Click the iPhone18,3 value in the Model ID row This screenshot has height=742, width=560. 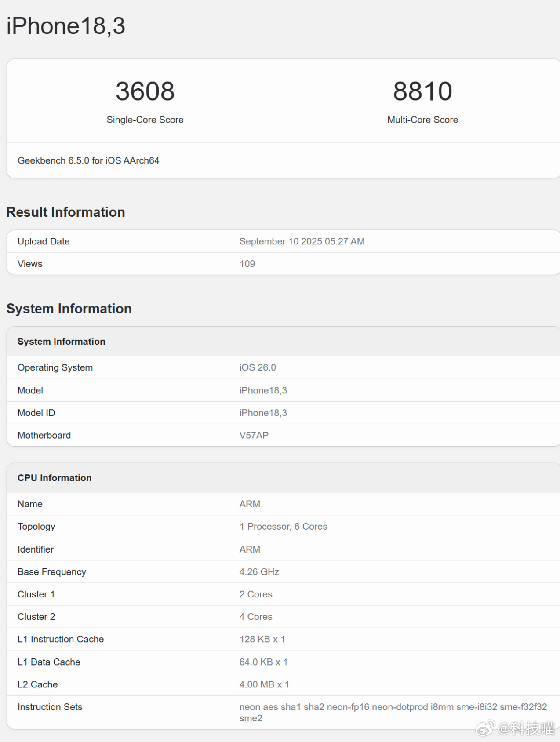tap(263, 413)
